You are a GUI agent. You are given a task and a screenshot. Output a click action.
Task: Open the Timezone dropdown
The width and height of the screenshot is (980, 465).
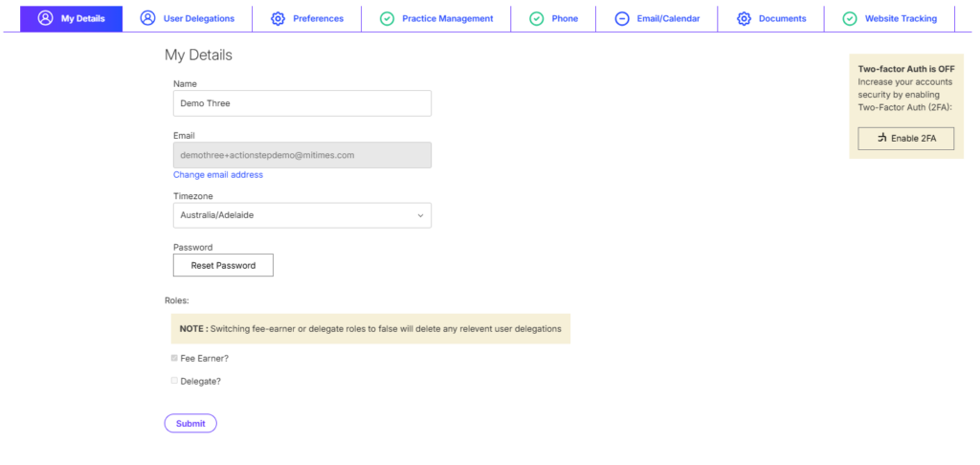click(x=301, y=215)
